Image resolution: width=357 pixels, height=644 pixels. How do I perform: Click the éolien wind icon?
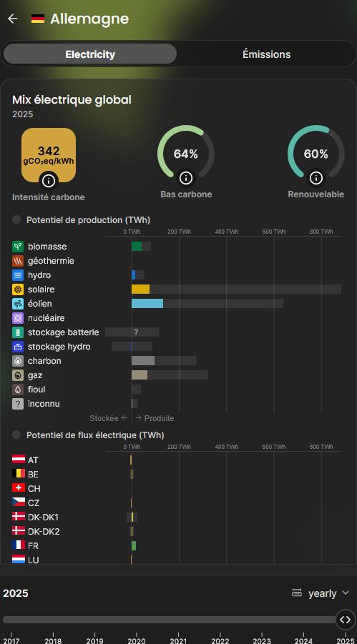[x=18, y=304]
